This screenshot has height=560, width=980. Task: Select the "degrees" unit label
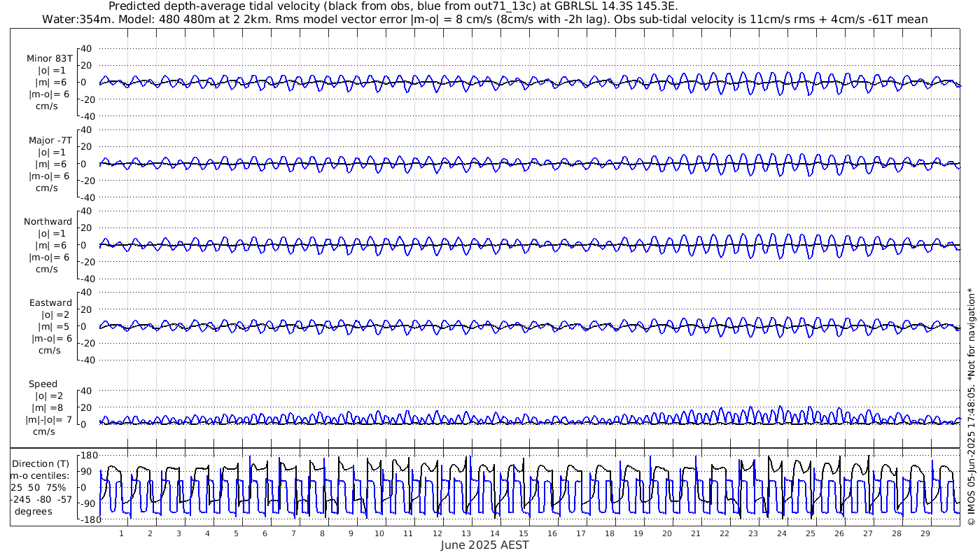34,512
